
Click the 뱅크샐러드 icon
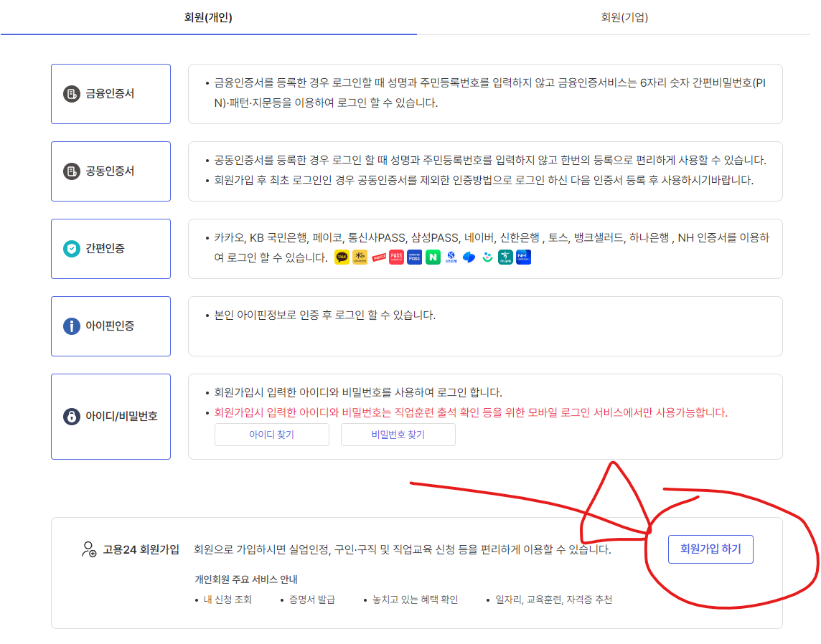(x=487, y=257)
